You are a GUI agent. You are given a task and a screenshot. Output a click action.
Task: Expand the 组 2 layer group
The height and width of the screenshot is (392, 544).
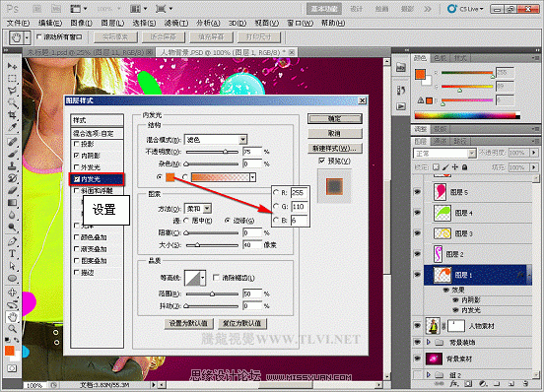[429, 374]
